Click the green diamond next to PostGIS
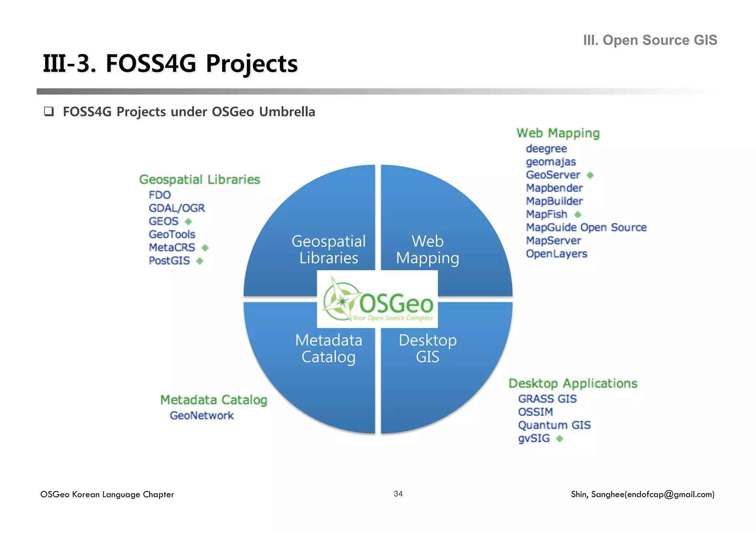 200,261
